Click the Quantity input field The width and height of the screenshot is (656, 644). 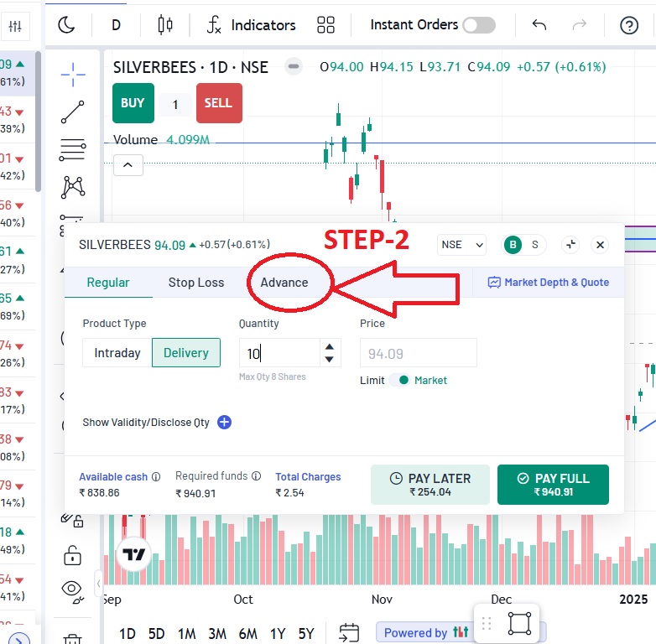coord(279,354)
